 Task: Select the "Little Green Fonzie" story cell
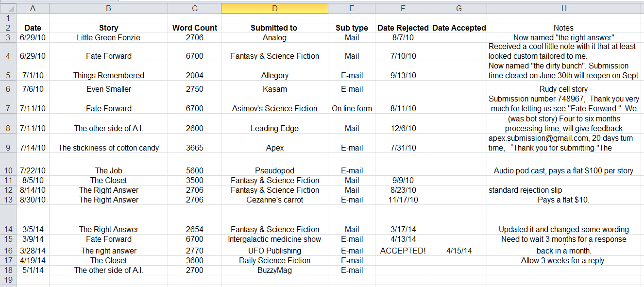(x=108, y=37)
